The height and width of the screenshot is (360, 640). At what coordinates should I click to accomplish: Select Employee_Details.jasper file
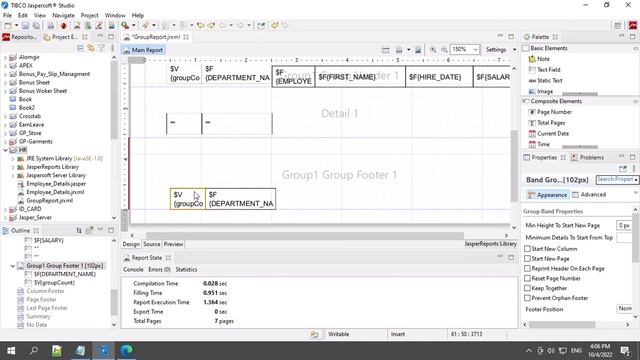pos(56,184)
